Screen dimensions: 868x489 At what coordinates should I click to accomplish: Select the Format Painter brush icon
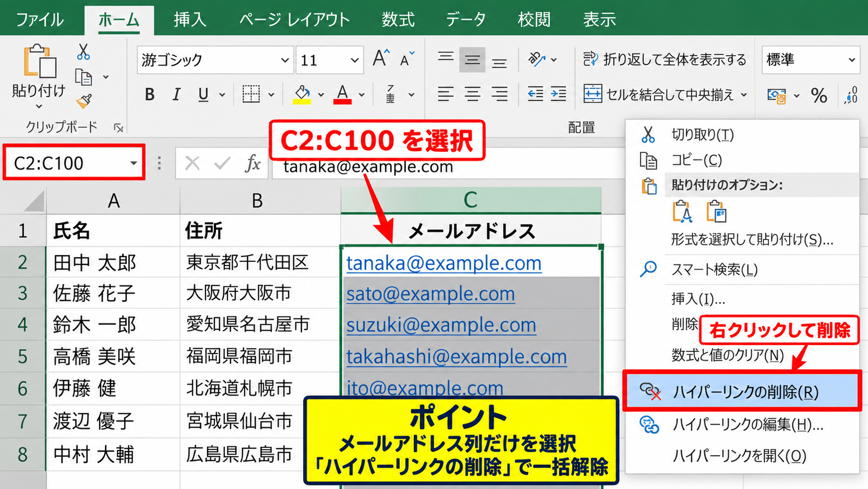(84, 101)
